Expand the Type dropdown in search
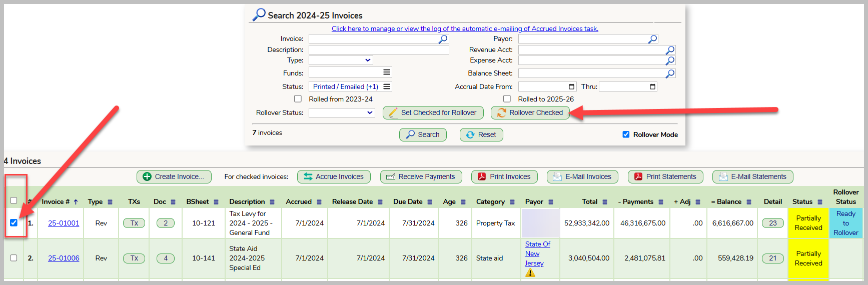The width and height of the screenshot is (868, 285). (x=341, y=60)
